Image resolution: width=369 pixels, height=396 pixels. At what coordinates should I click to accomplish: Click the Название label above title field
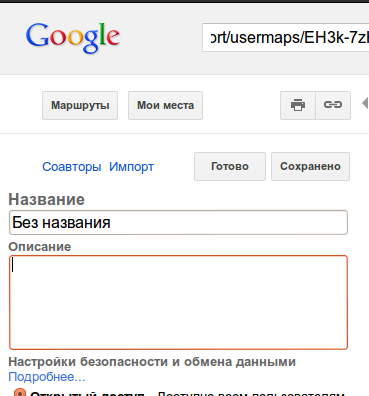(47, 199)
